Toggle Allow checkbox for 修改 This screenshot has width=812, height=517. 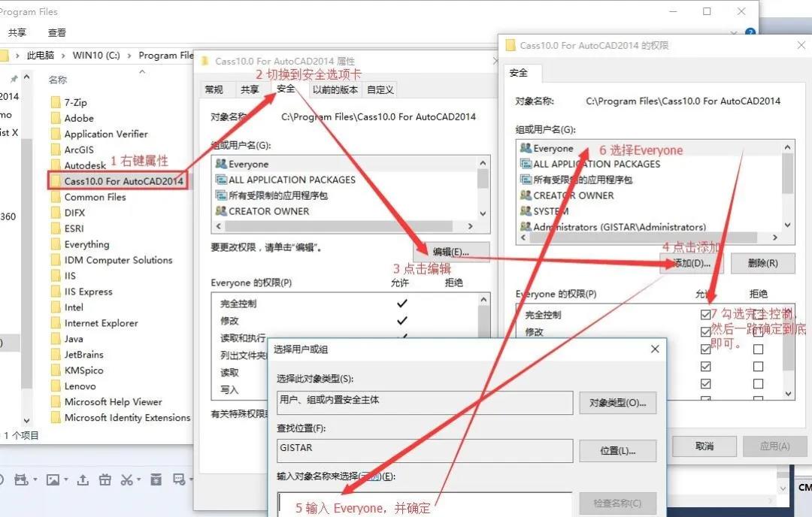(x=705, y=331)
